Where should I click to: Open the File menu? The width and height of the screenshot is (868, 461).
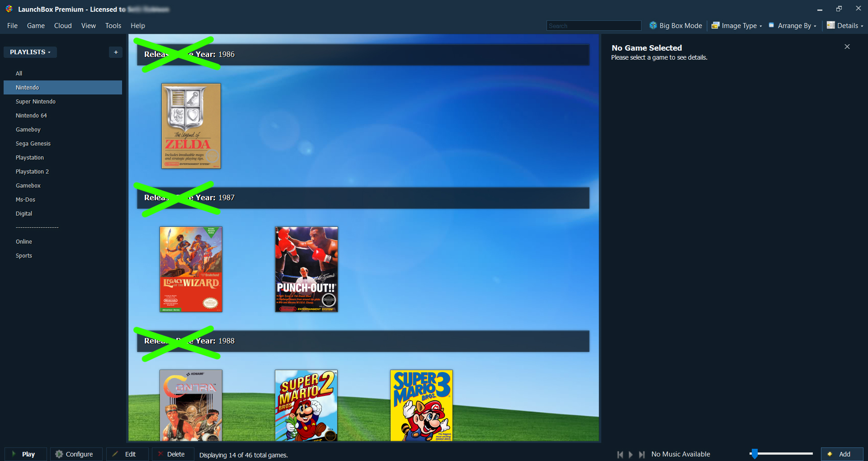(12, 26)
